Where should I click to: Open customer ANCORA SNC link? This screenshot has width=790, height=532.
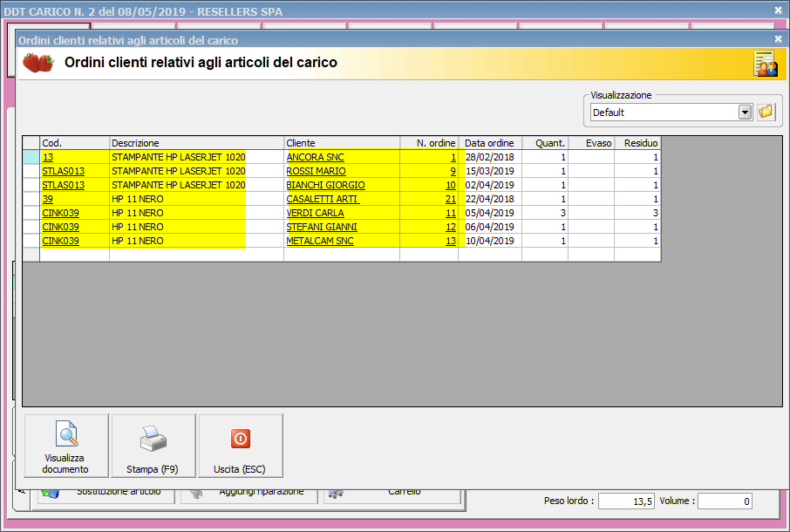point(316,157)
